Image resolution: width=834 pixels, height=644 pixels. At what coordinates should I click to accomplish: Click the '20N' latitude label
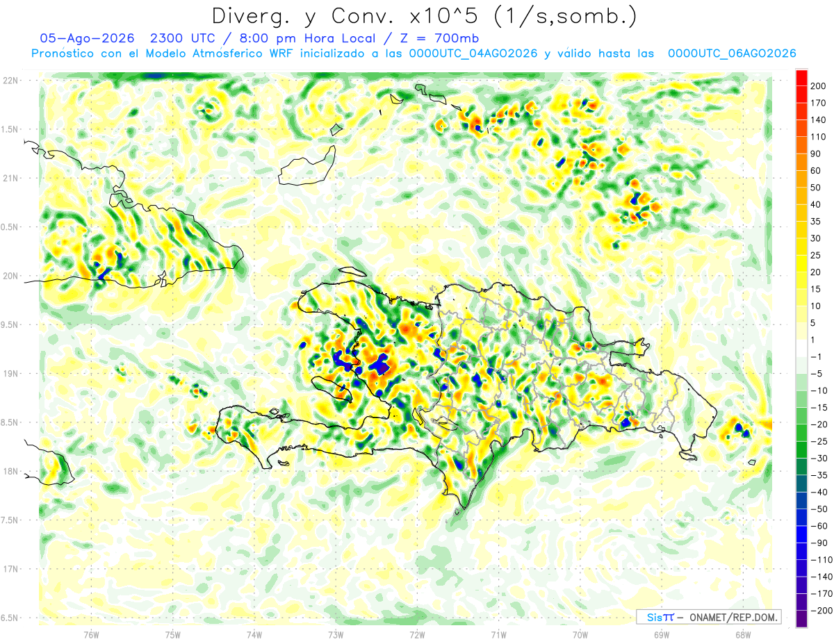(x=11, y=276)
